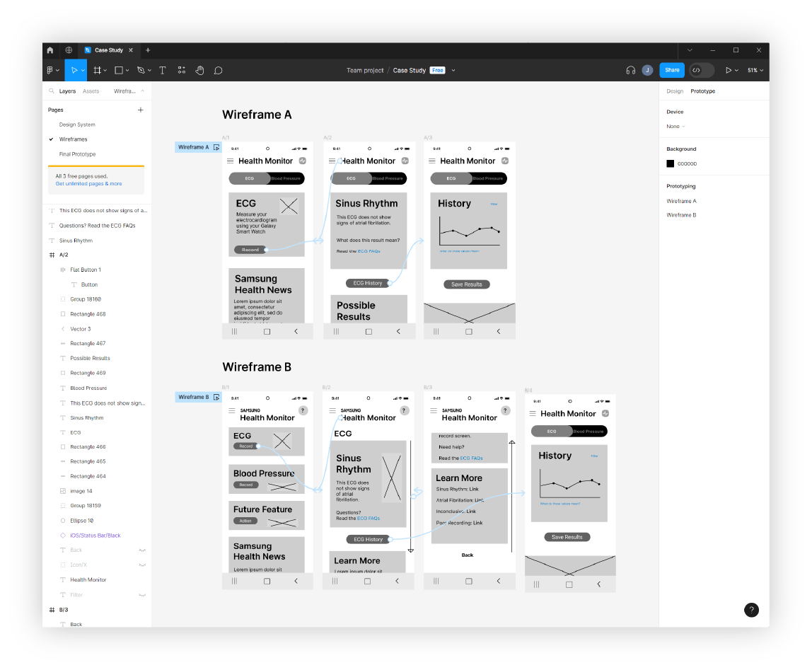The width and height of the screenshot is (812, 670).
Task: Expand Move tool options dropdown
Action: coord(83,71)
